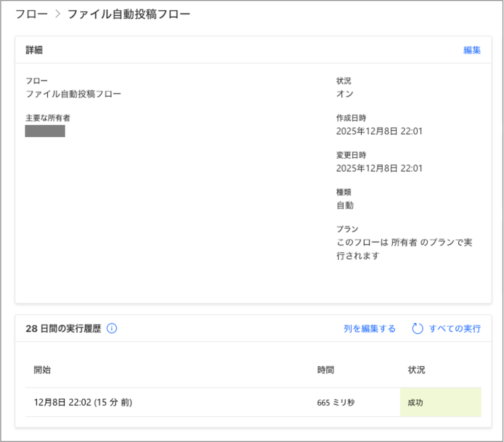Click the breadcrumb chevron separator
The width and height of the screenshot is (504, 442).
57,14
